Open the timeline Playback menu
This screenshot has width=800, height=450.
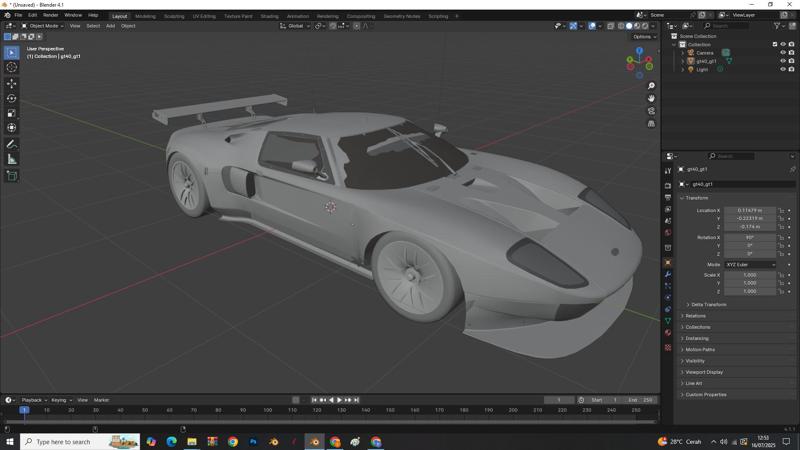[34, 400]
